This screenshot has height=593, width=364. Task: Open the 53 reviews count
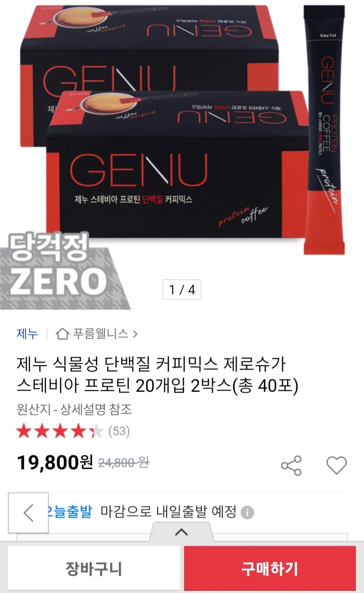[x=119, y=431]
